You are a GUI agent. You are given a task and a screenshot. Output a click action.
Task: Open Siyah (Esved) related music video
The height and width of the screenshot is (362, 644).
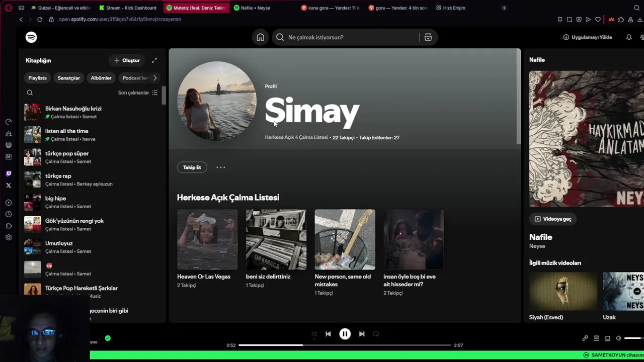tap(563, 296)
